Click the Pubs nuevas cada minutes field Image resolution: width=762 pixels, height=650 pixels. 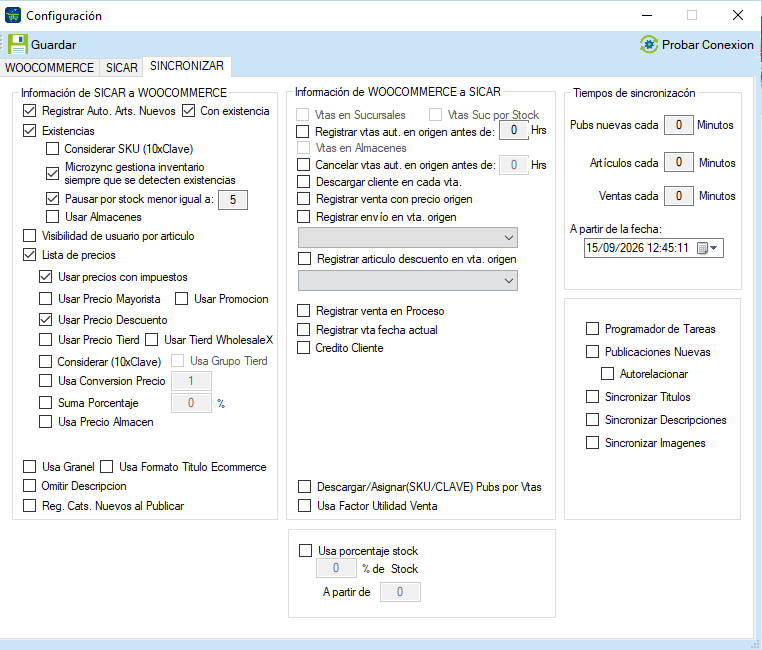tap(678, 125)
